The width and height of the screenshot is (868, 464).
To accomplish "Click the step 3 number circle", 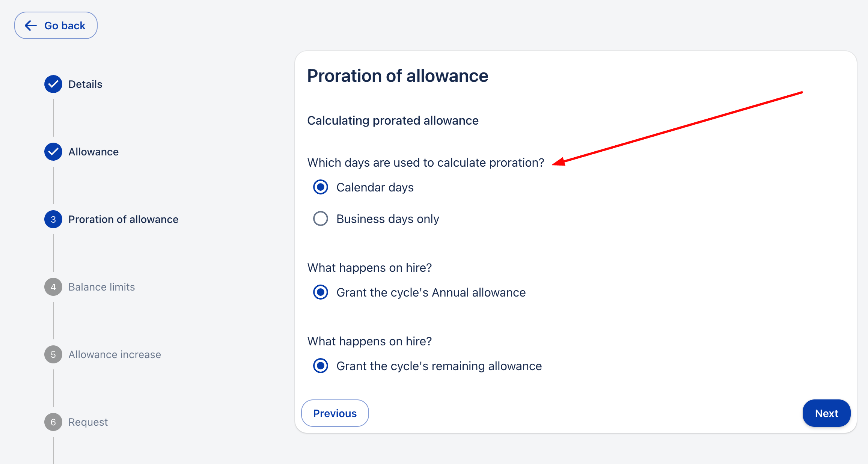I will (53, 219).
